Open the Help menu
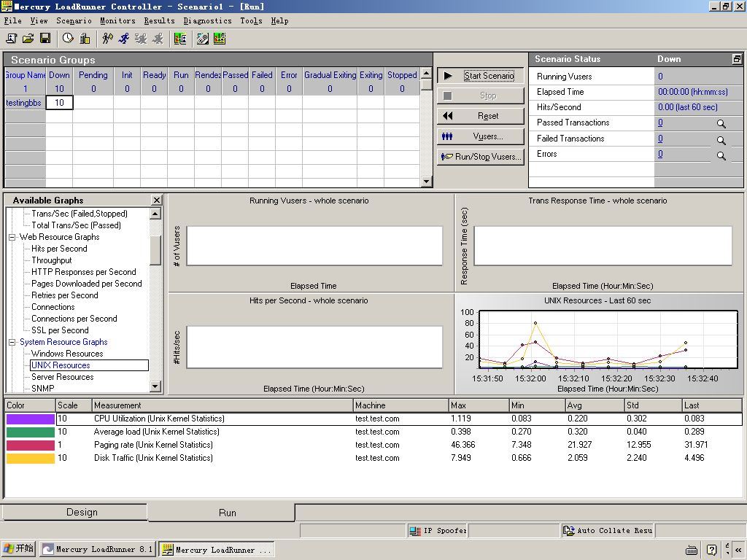 (279, 20)
